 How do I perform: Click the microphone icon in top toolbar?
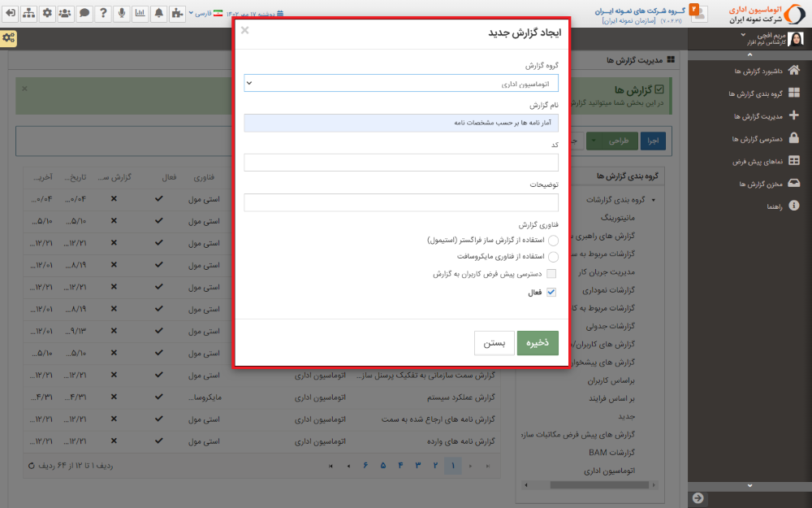[x=121, y=13]
